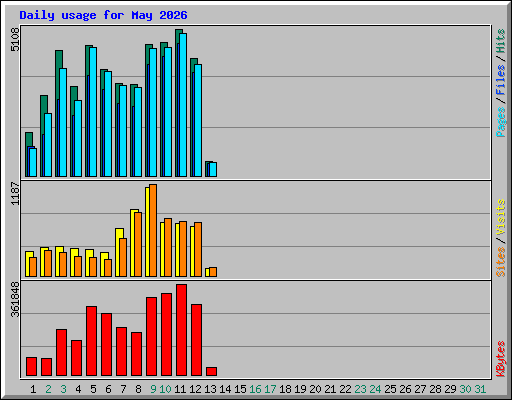Click the red KBytes bar for day 5
Viewport: 512px width, 400px height.
click(91, 341)
